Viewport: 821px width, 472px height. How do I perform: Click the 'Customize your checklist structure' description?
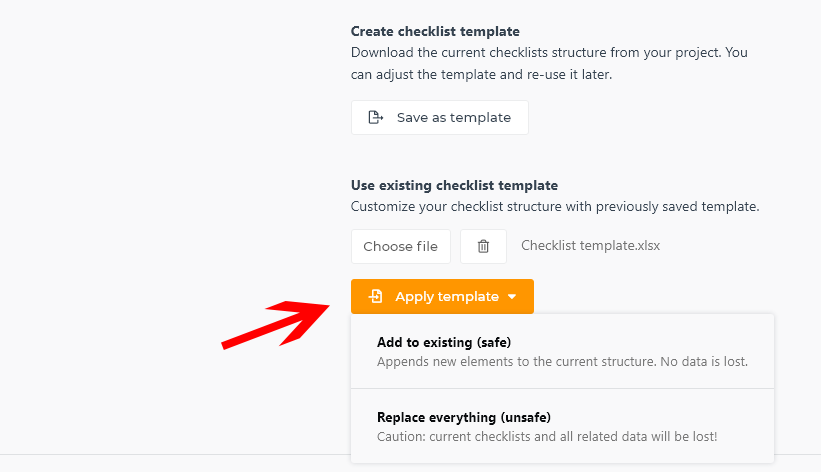coord(555,206)
